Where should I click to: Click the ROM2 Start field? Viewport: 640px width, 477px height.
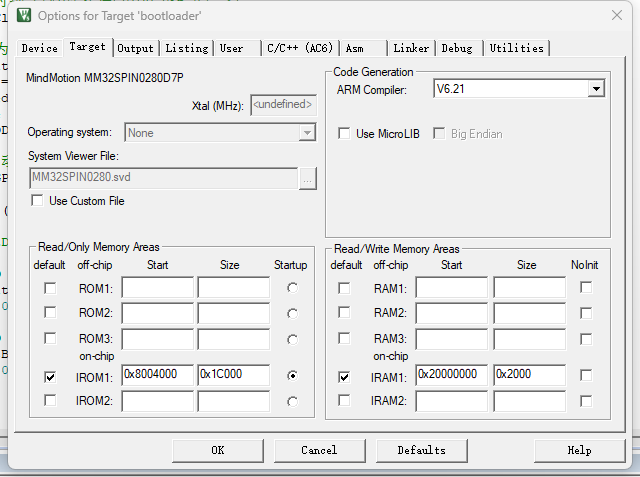[158, 313]
